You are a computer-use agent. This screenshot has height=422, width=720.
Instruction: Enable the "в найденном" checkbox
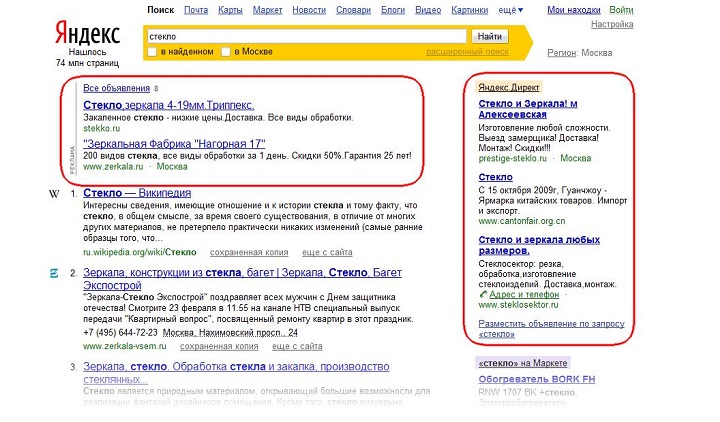152,52
